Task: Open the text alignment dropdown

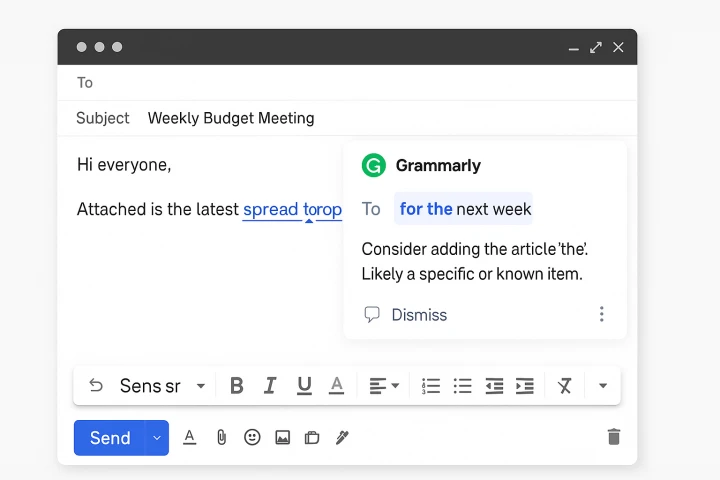Action: click(384, 386)
